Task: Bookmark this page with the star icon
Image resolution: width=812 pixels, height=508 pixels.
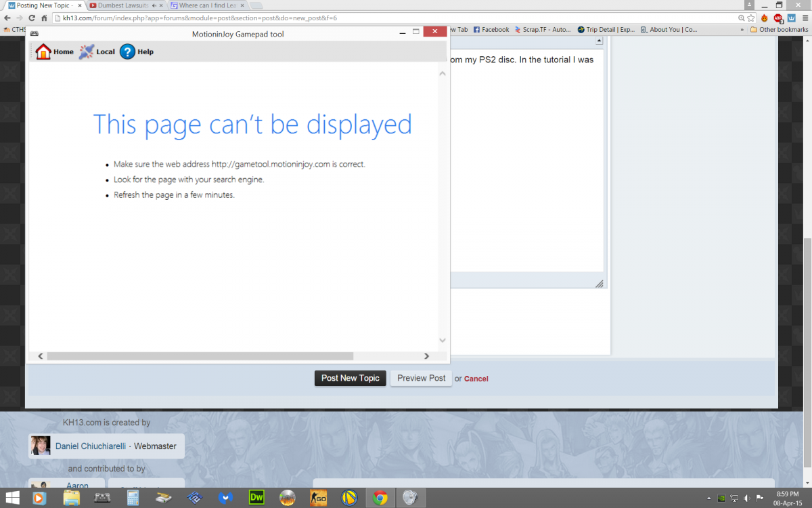Action: click(x=751, y=18)
